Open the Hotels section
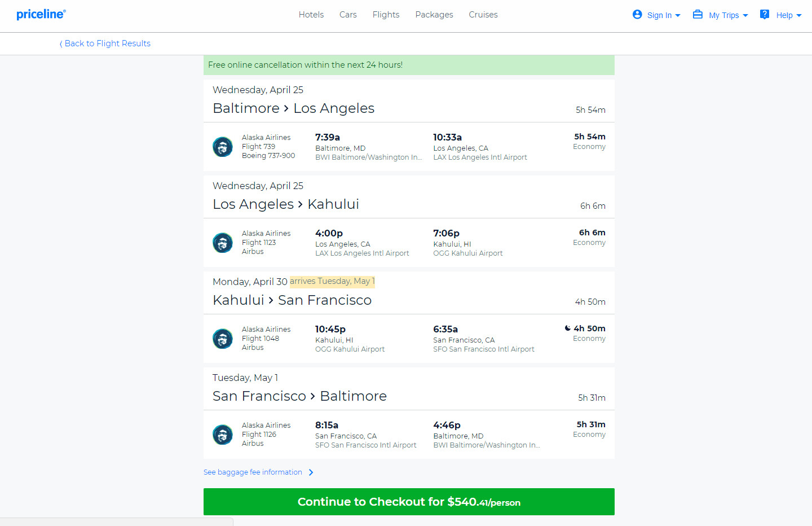The image size is (812, 526). click(311, 15)
